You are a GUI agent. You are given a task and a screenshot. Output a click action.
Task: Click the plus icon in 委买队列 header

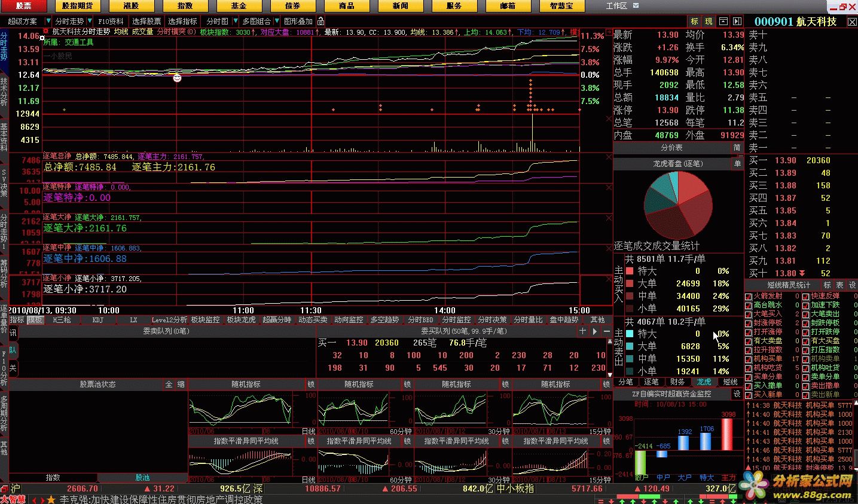point(583,331)
